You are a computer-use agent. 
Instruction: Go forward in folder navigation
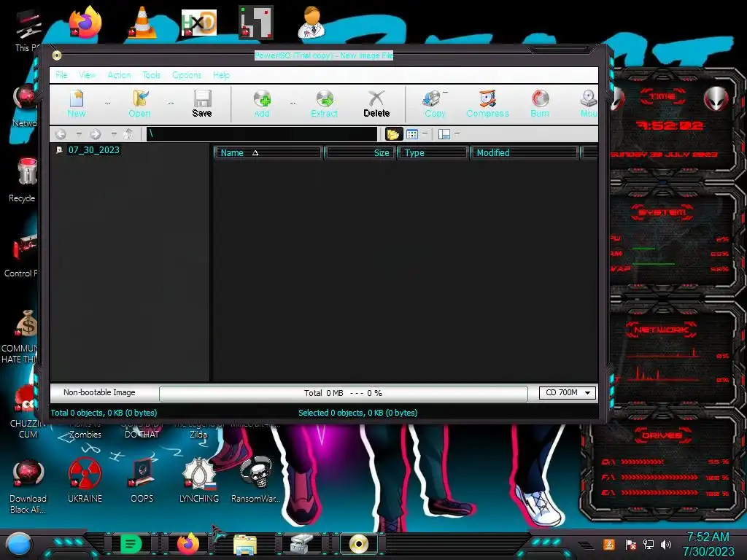point(96,134)
